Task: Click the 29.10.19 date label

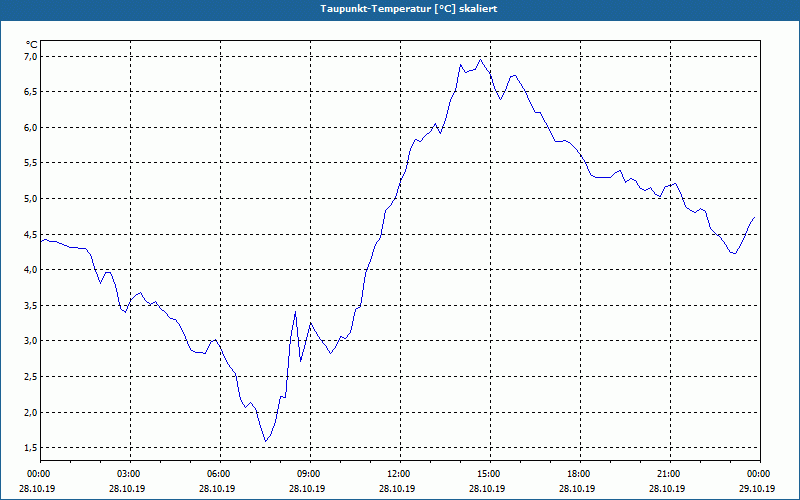Action: 757,488
